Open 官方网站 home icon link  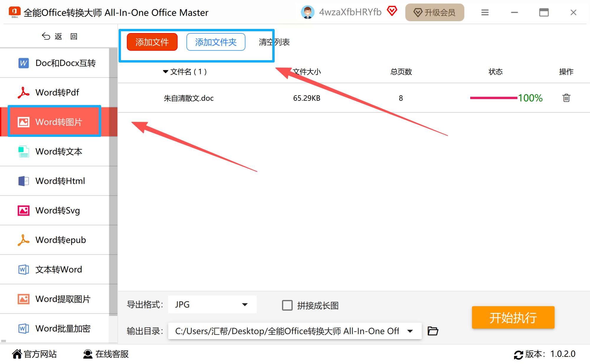click(17, 354)
